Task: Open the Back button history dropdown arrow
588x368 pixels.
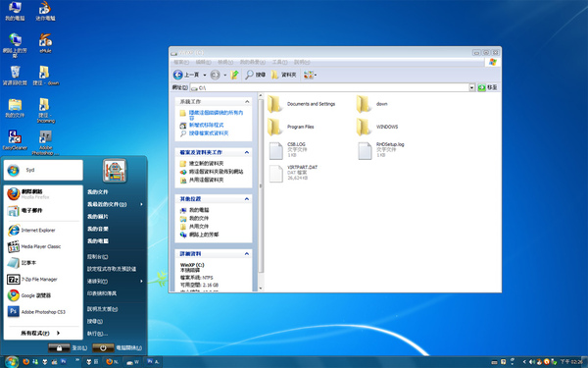Action: (205, 75)
